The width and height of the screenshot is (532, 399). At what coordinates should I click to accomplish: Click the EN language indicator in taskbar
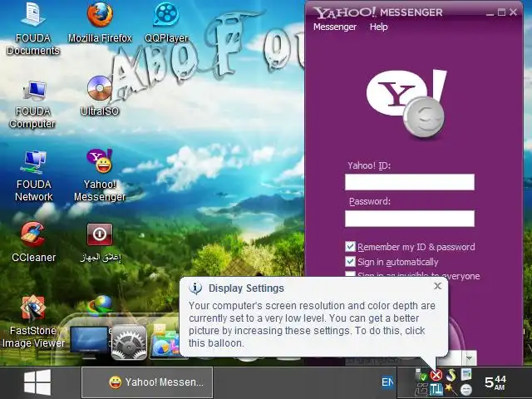[387, 382]
